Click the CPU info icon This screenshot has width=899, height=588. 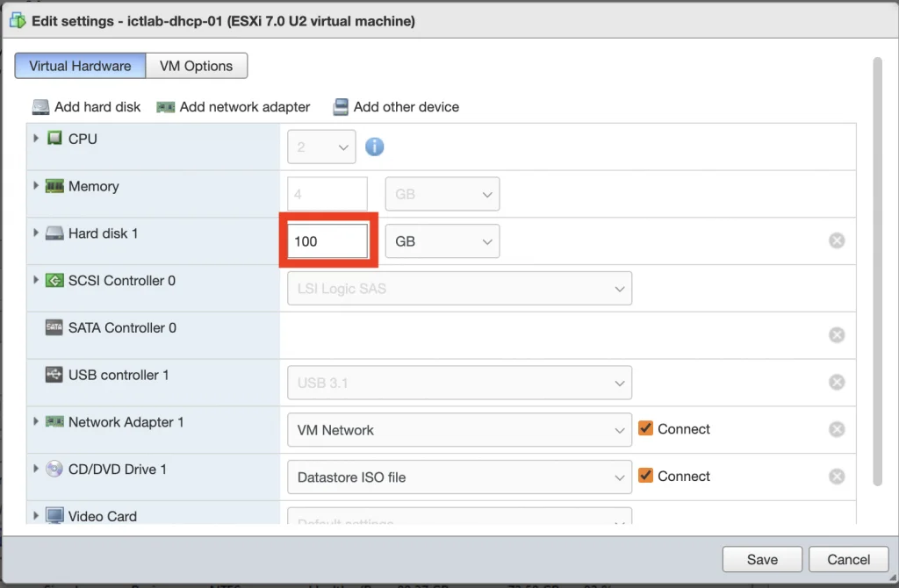pos(375,147)
